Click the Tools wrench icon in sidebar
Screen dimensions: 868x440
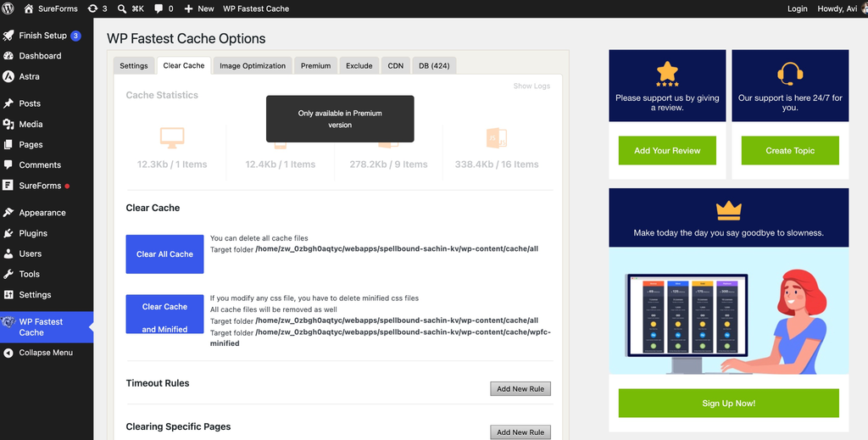coord(8,274)
